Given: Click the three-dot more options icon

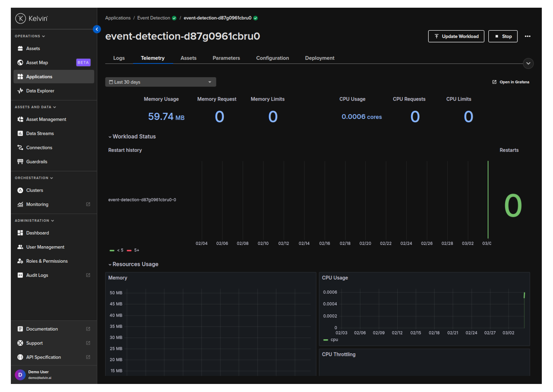Looking at the screenshot, I should 527,36.
